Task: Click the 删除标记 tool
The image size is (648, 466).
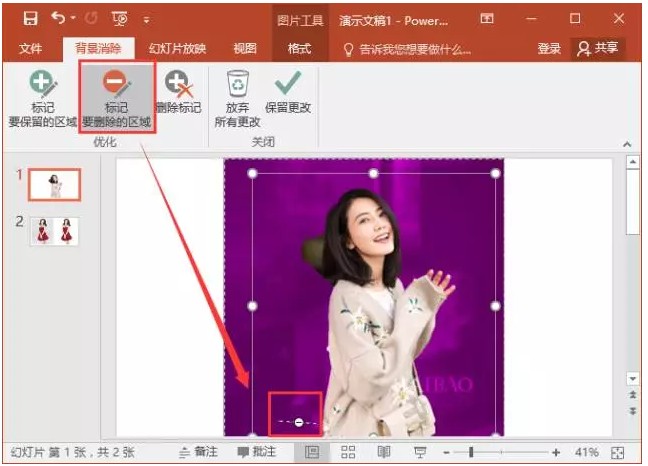Action: point(179,92)
